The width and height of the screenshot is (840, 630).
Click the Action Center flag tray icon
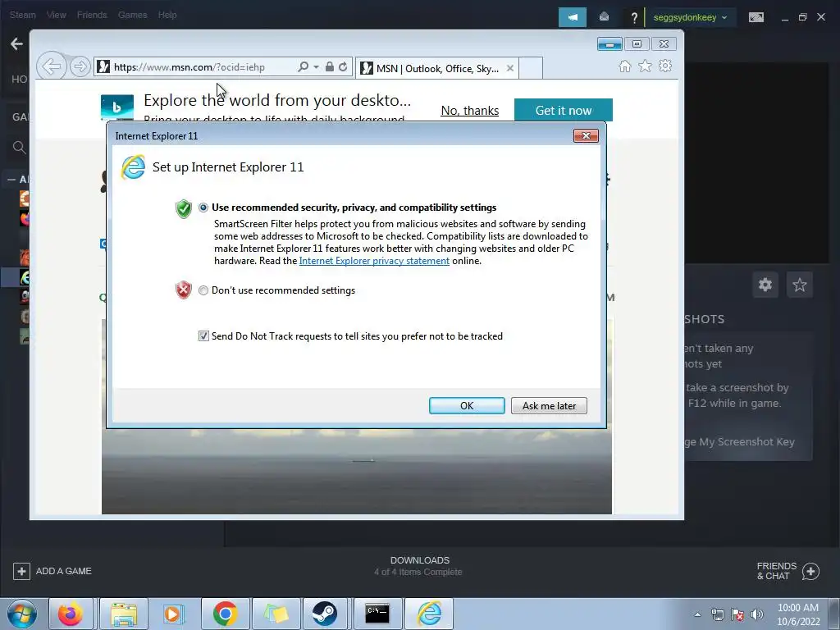(737, 614)
